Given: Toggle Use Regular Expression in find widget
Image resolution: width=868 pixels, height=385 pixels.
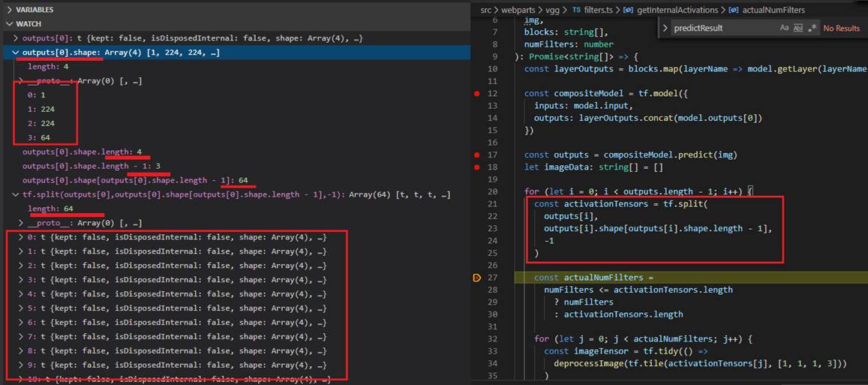Looking at the screenshot, I should tap(812, 28).
